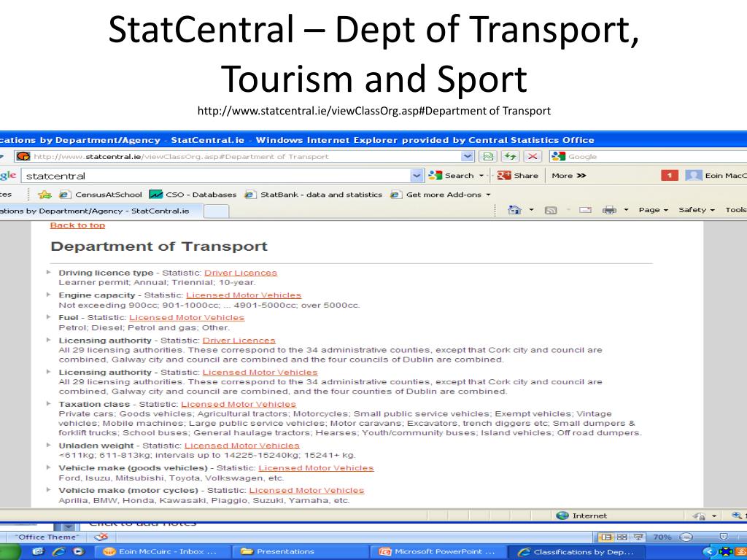Open the Search button dropdown arrow
Viewport: 747px width, 560px height.
[x=481, y=176]
